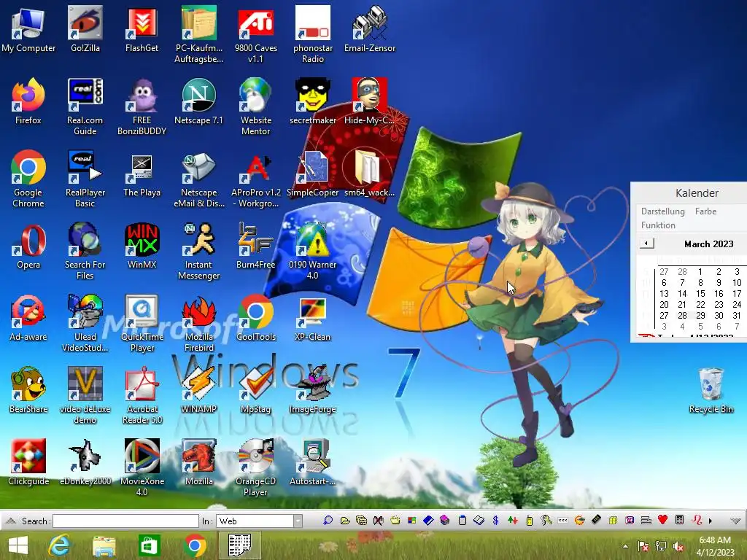This screenshot has width=747, height=560.
Task: Show hidden system tray icons arrow
Action: [625, 546]
